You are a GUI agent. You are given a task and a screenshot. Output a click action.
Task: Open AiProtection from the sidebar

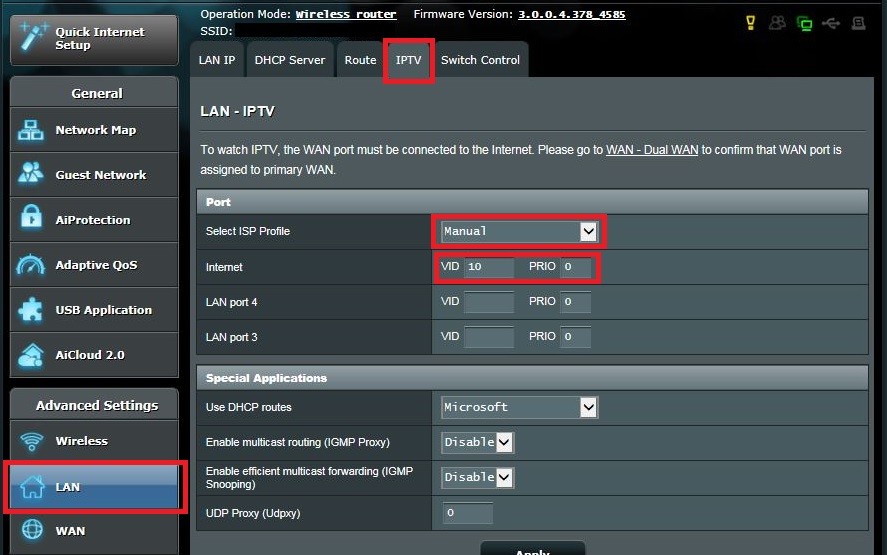point(94,220)
